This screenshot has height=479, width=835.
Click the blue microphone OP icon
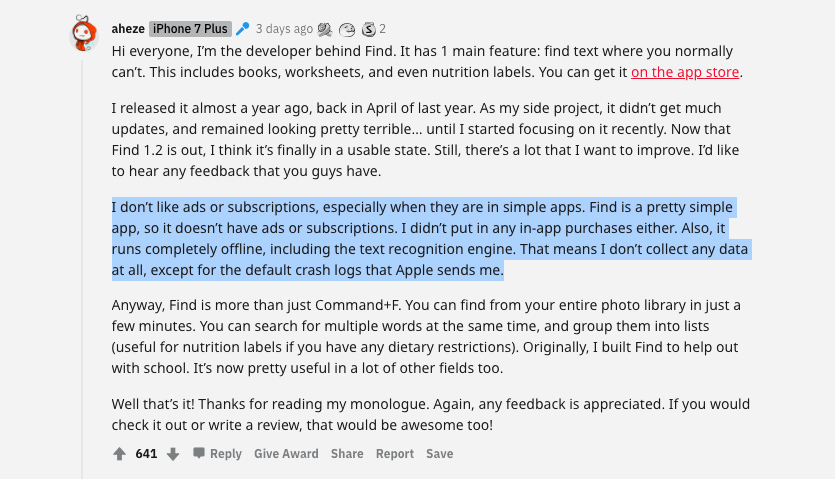[x=242, y=29]
